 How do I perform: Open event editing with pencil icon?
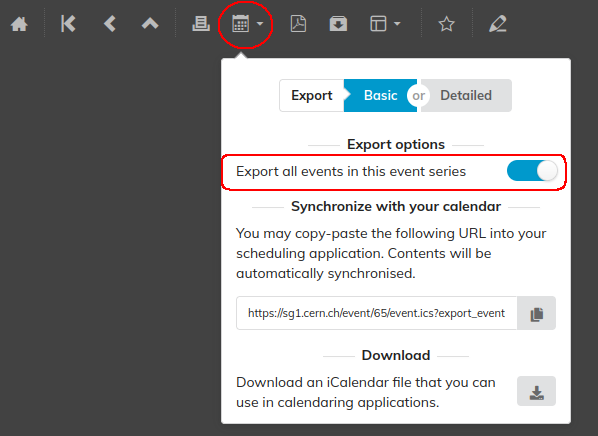(498, 24)
